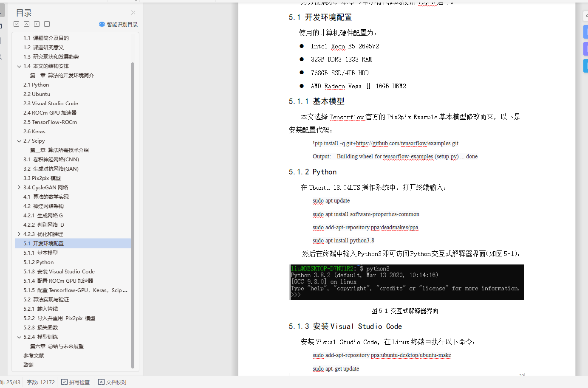Go to 5.1.4 配置 ROCm GPU 加速器 entry
Viewport: 588px width, 388px height.
click(58, 281)
